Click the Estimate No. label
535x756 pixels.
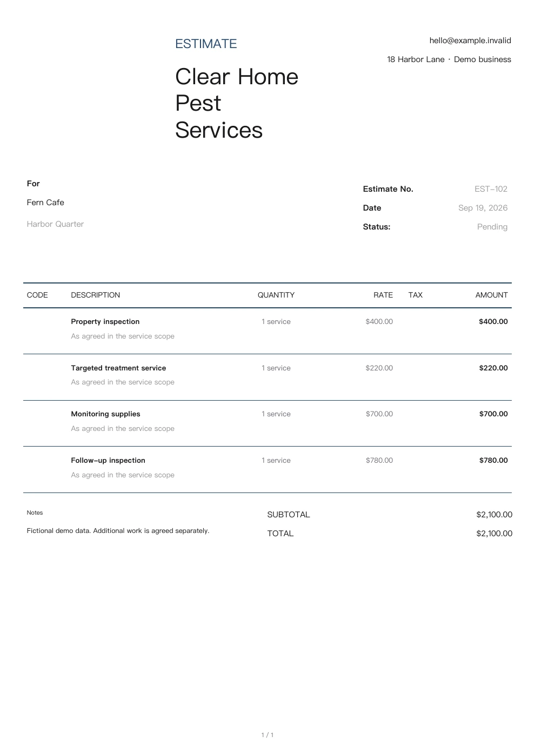[388, 189]
